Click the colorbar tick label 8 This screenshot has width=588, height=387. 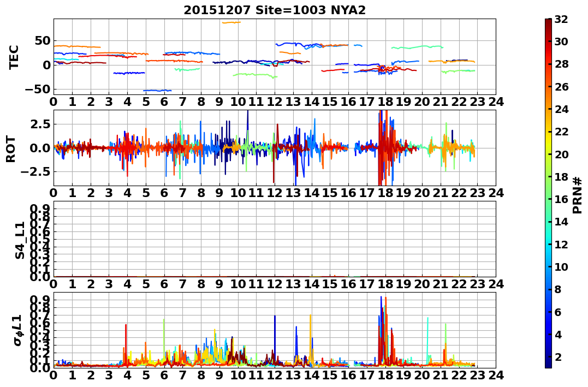click(x=558, y=289)
